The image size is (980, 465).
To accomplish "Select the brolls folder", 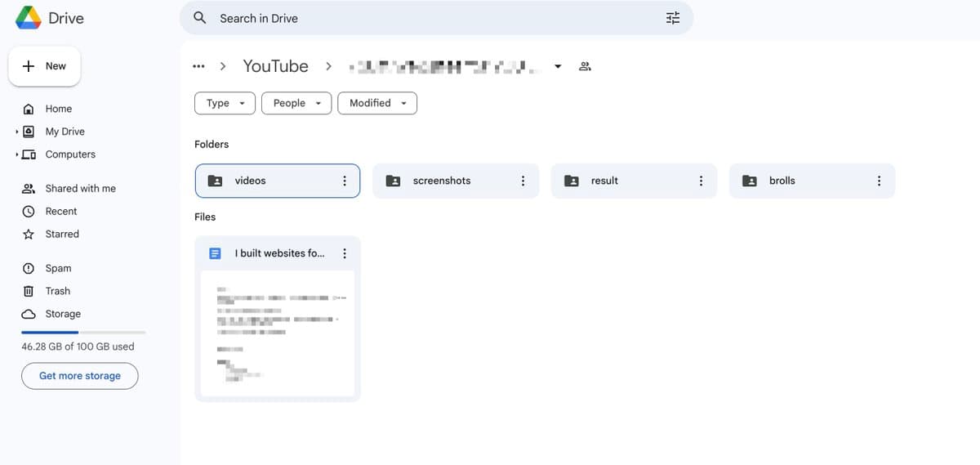I will tap(812, 181).
